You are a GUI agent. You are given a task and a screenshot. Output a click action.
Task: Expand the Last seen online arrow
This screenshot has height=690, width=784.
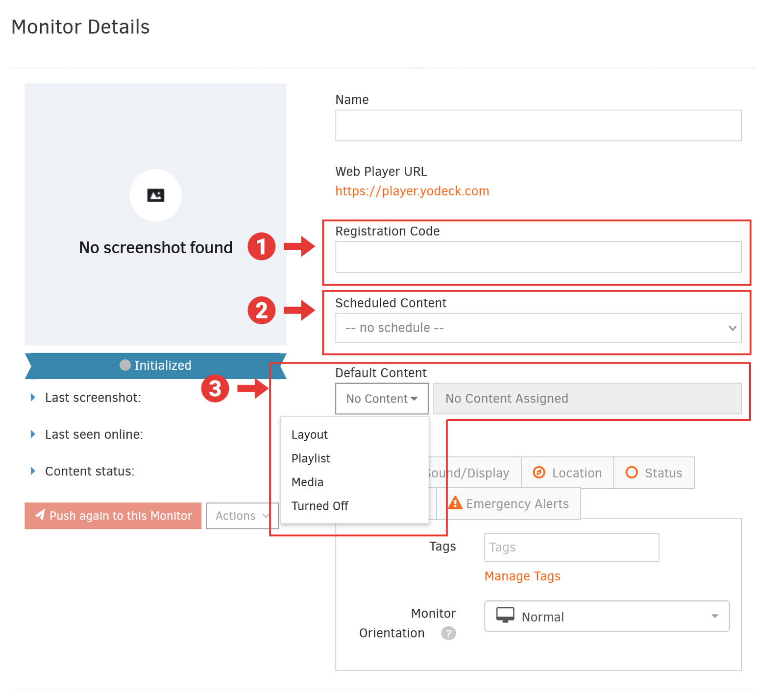click(x=33, y=434)
